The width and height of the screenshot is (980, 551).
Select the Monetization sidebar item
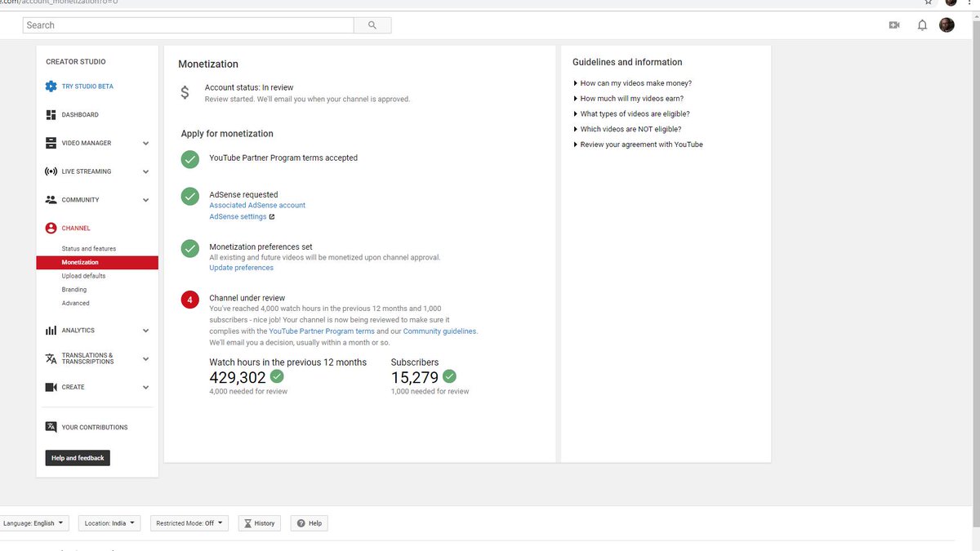pyautogui.click(x=97, y=263)
